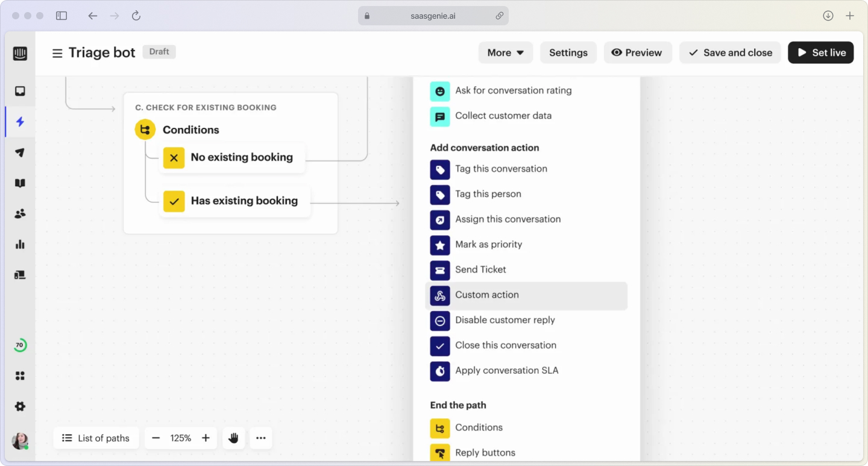Open the Inbox from the left sidebar
This screenshot has width=868, height=466.
[20, 90]
